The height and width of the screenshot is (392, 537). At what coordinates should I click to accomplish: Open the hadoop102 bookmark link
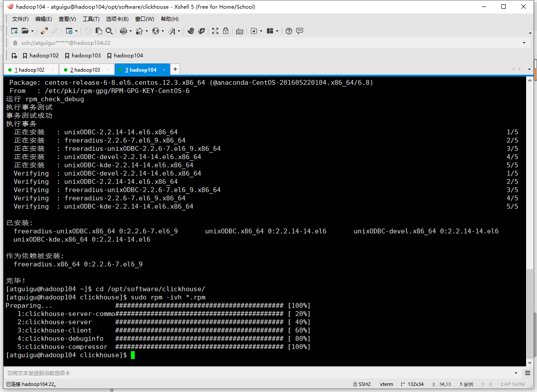click(x=40, y=56)
